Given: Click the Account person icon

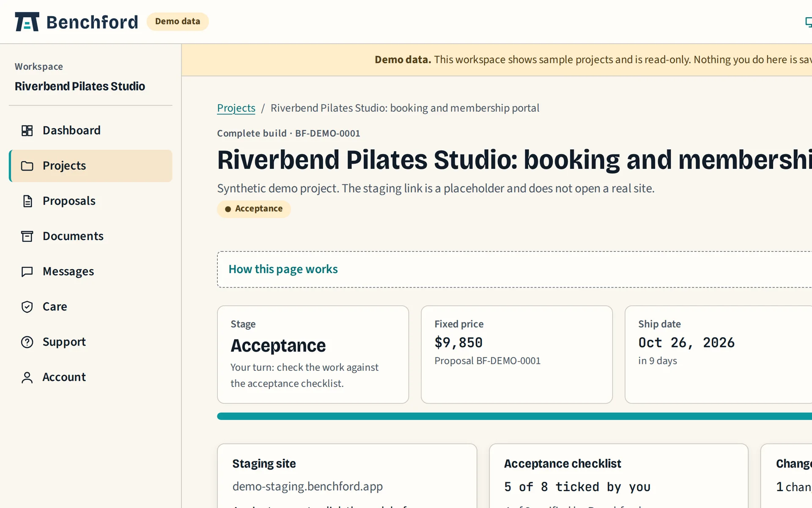Looking at the screenshot, I should click(x=27, y=377).
